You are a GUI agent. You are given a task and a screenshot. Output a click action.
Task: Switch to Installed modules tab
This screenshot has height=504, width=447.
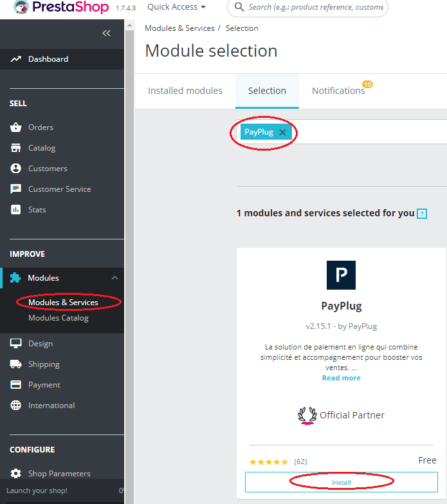click(x=185, y=91)
